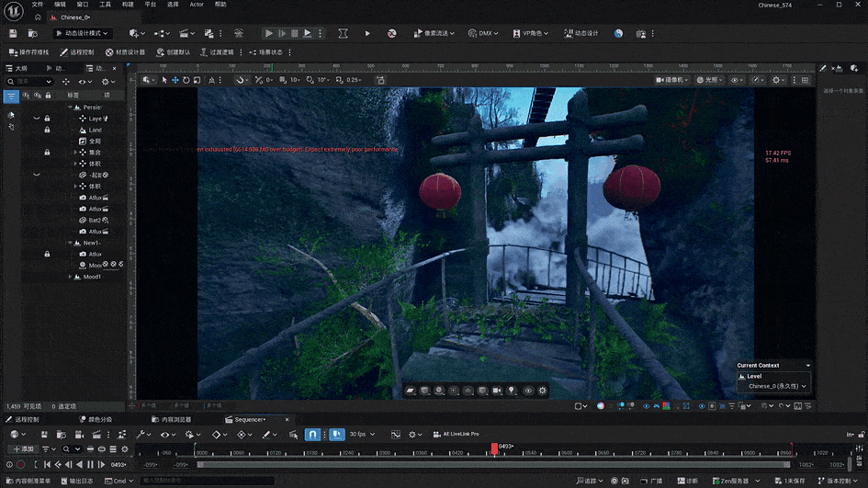Open the 工具 menu
Screen dimensions: 868x488
point(105,5)
